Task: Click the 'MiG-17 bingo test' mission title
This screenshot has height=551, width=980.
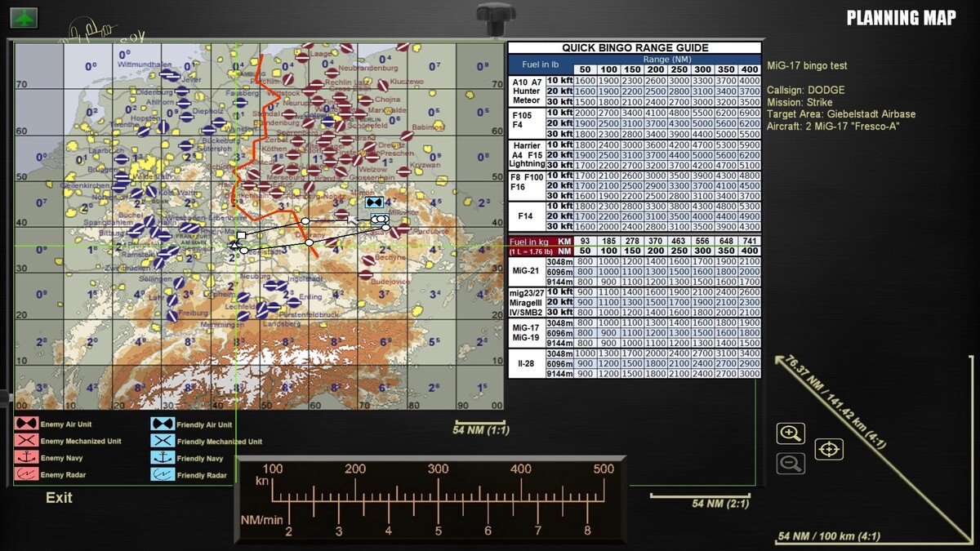Action: [x=807, y=65]
